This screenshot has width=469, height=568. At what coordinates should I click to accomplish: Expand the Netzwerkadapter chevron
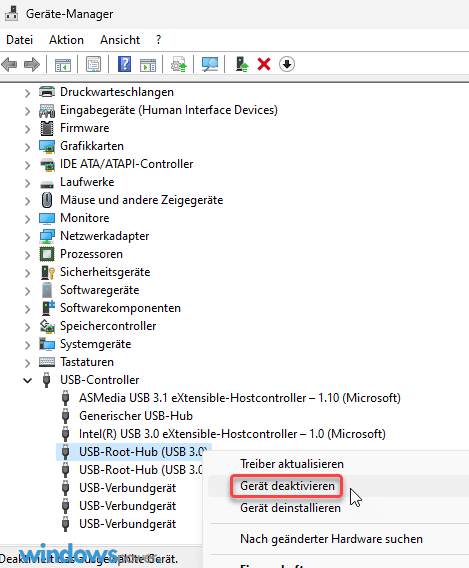28,237
